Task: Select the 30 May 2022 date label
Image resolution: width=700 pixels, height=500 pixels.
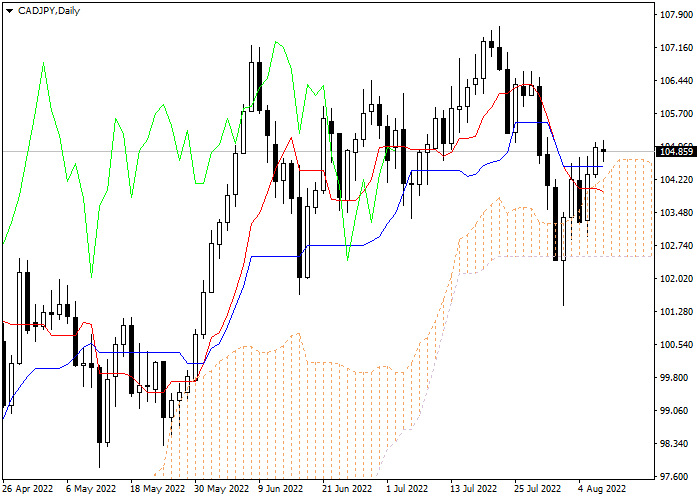Action: coord(222,489)
